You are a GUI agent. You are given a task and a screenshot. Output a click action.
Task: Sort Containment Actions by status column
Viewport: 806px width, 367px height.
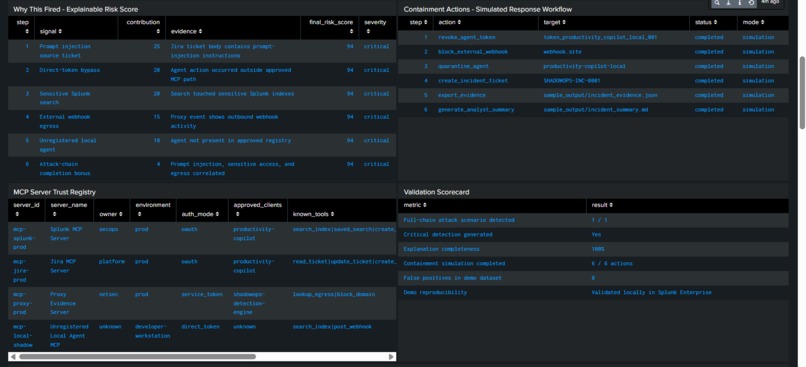[x=706, y=23]
